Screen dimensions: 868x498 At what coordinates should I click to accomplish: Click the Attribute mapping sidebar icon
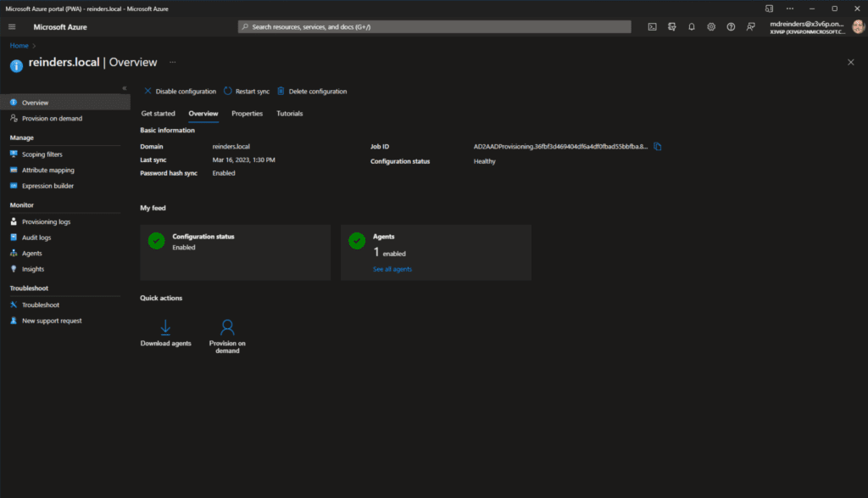click(14, 170)
